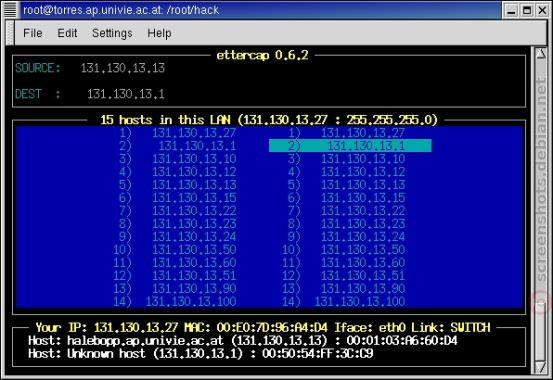Select 131.130.13.50 in the left host column
553x380 pixels.
point(175,250)
